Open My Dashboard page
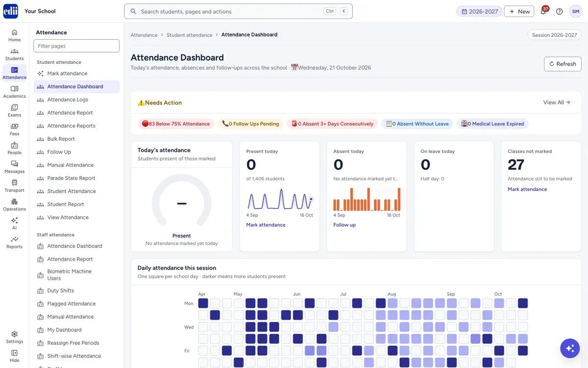Image resolution: width=588 pixels, height=368 pixels. [76, 330]
